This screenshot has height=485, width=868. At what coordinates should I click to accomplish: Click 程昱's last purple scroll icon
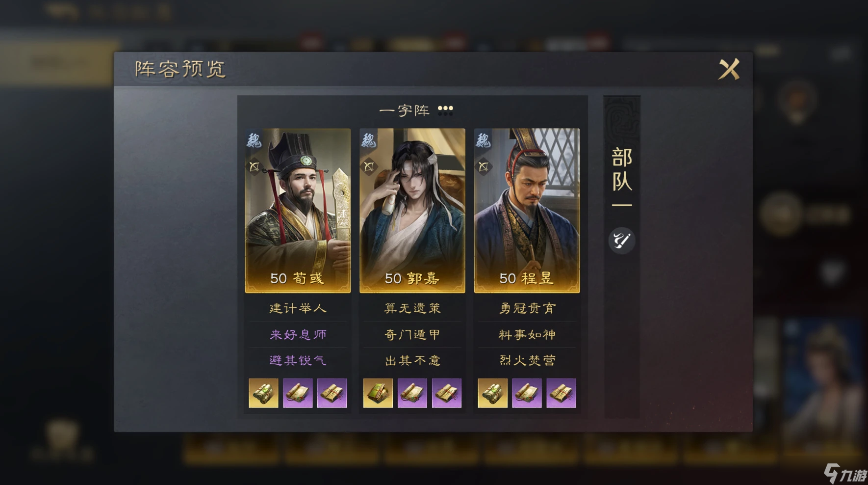click(562, 393)
